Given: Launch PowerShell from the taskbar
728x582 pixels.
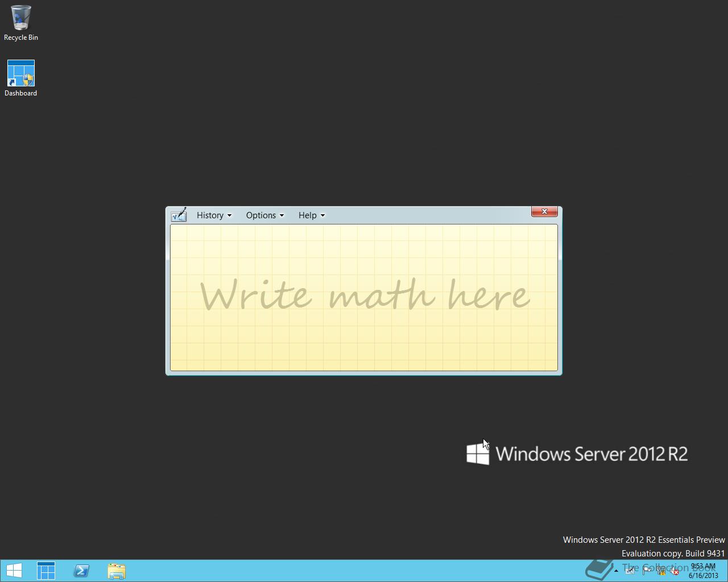Looking at the screenshot, I should pyautogui.click(x=81, y=571).
